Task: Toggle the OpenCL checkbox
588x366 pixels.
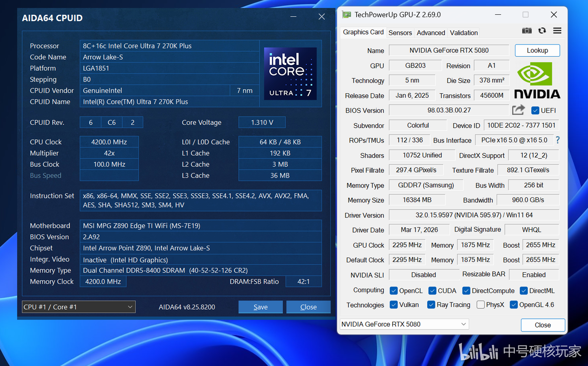Action: (x=393, y=291)
